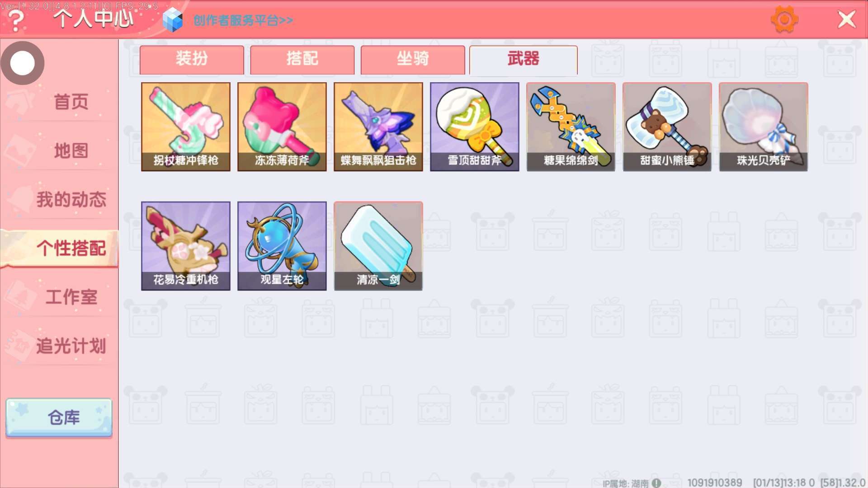Select the 雪顶甜甜斧 weapon
The height and width of the screenshot is (488, 868).
tap(475, 127)
